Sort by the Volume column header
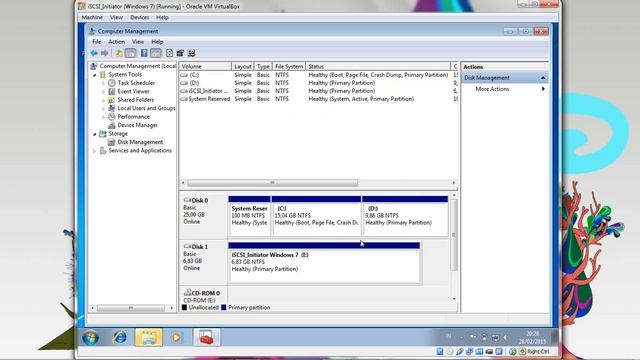 (205, 66)
